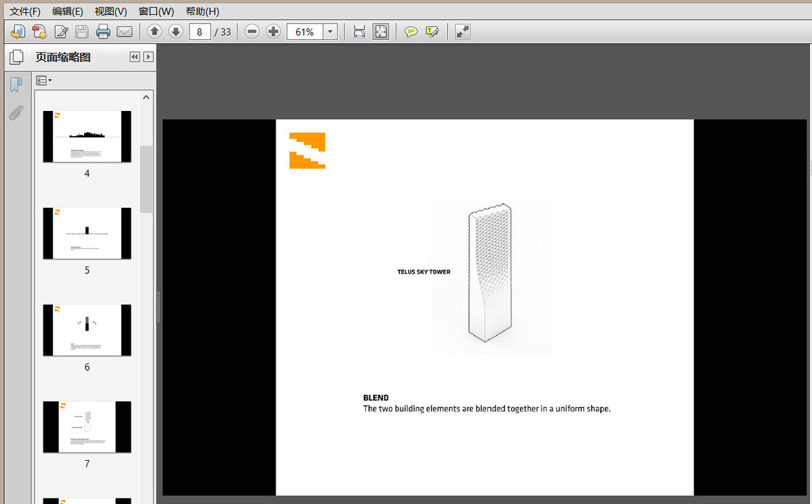Open the zoom percentage dropdown
This screenshot has width=812, height=504.
(330, 32)
